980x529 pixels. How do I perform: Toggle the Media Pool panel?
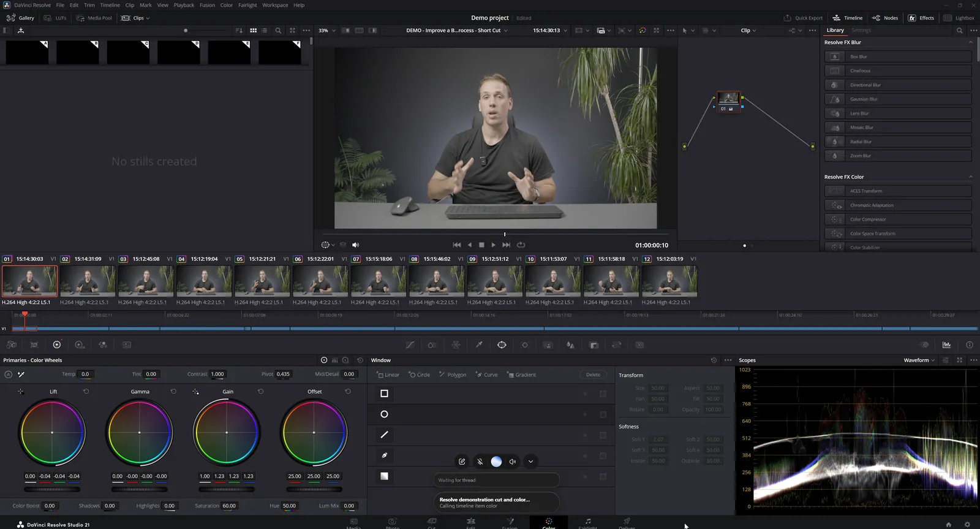click(x=94, y=18)
